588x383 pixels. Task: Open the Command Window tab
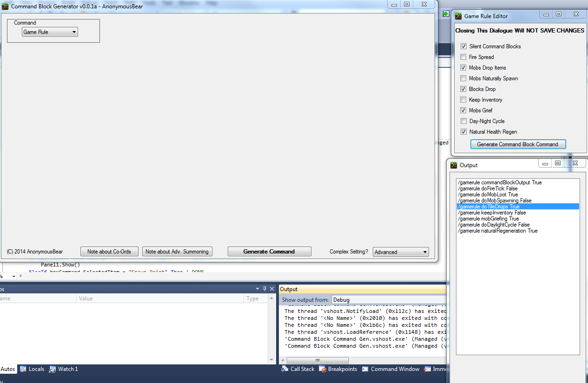(x=390, y=369)
